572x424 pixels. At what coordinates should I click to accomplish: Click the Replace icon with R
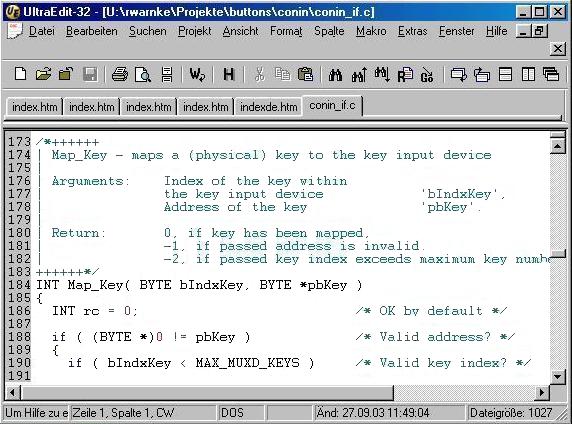(405, 74)
